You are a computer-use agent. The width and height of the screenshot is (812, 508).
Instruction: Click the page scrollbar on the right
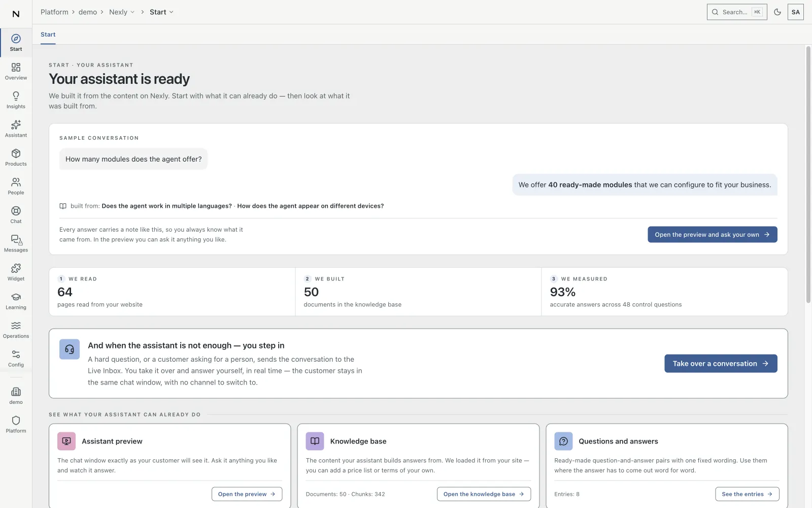click(x=808, y=175)
